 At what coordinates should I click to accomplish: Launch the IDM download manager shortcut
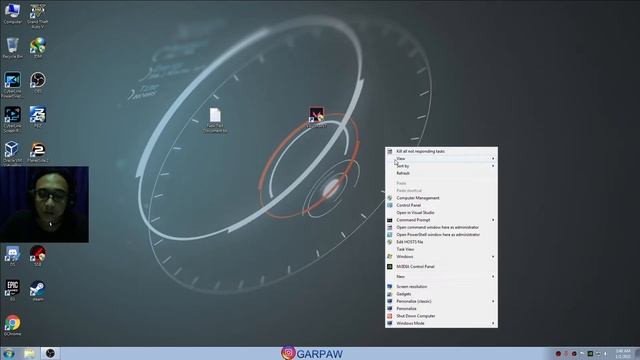(x=38, y=48)
